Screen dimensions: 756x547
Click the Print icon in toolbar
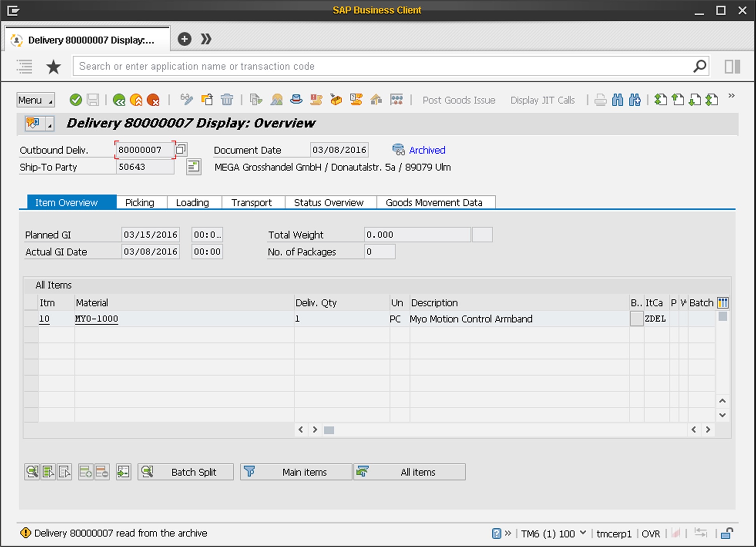[600, 100]
